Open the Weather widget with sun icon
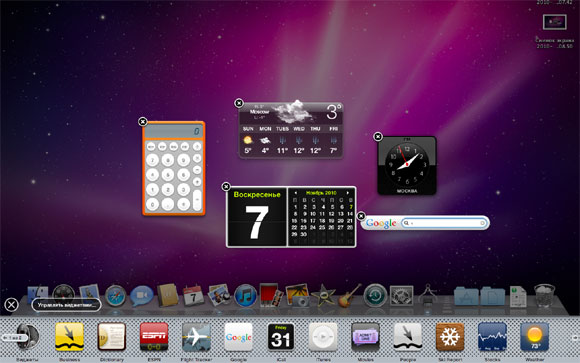Image resolution: width=580 pixels, height=363 pixels. click(535, 336)
